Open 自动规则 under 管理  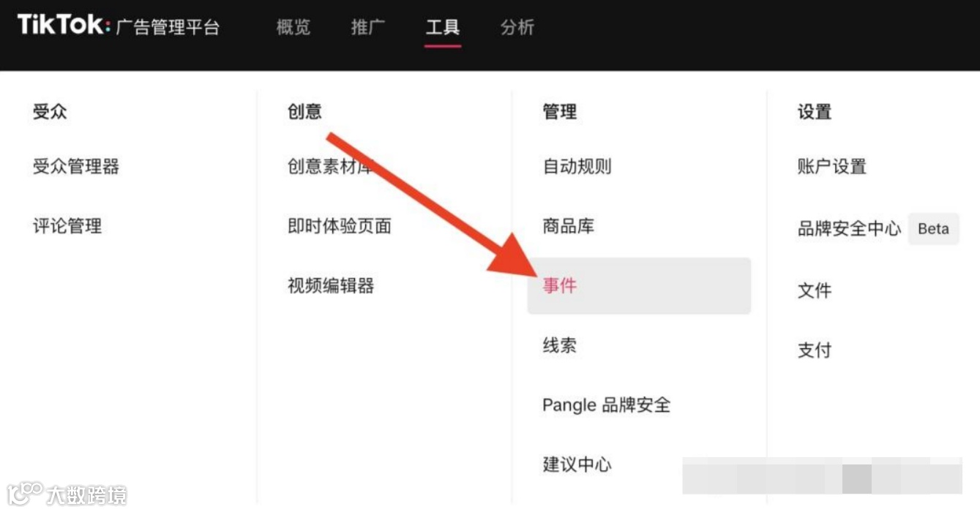point(577,167)
